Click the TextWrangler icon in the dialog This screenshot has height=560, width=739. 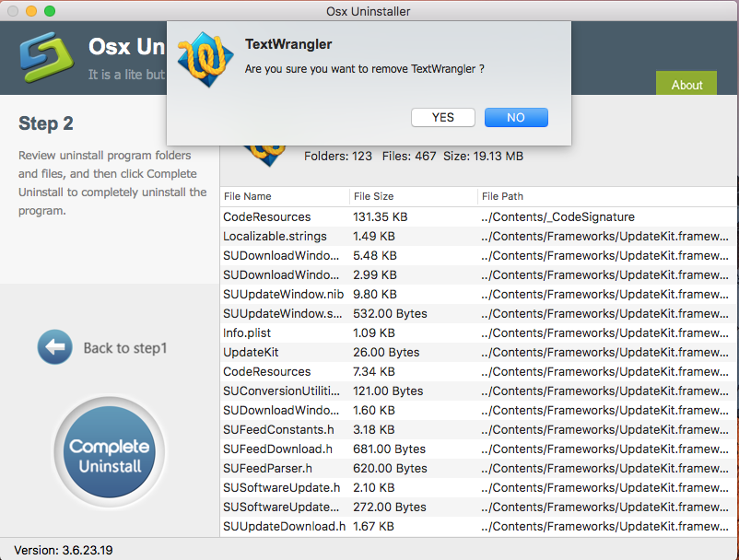click(205, 57)
